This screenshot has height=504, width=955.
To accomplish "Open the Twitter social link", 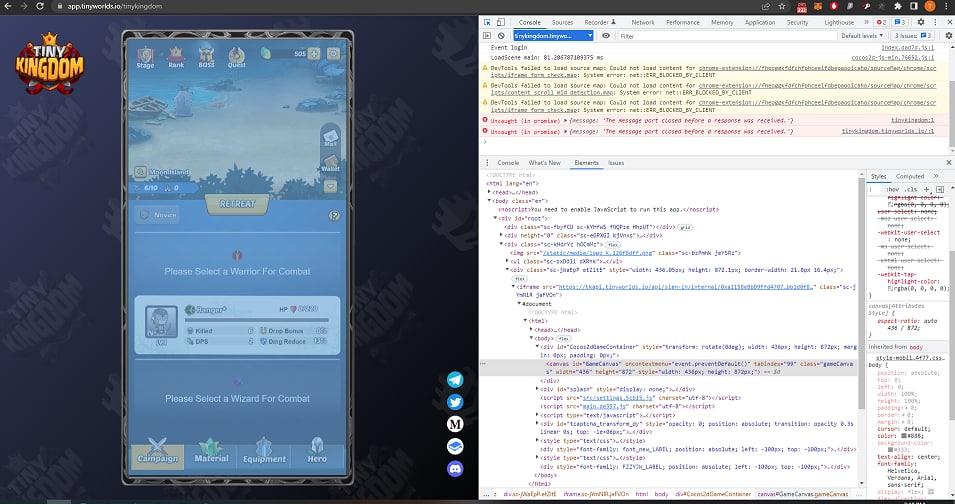I will [455, 402].
